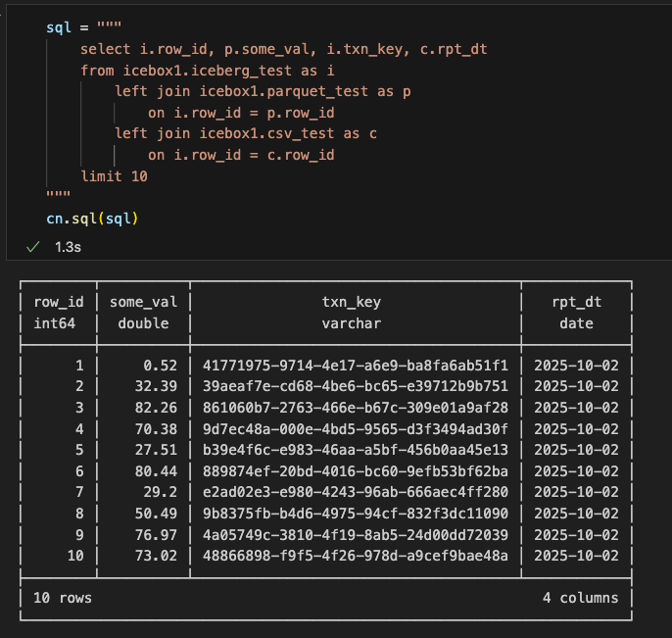This screenshot has width=672, height=638.
Task: Click the 1.3s execution time label
Action: pyautogui.click(x=68, y=247)
